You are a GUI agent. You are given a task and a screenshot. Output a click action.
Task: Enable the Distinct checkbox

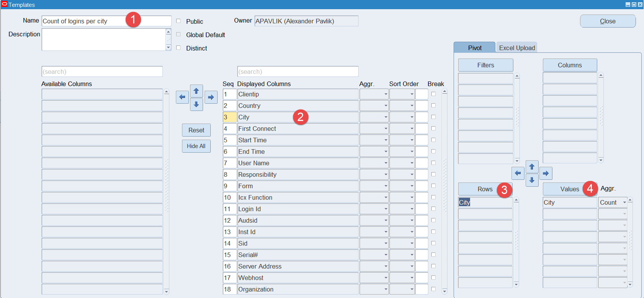coord(178,48)
